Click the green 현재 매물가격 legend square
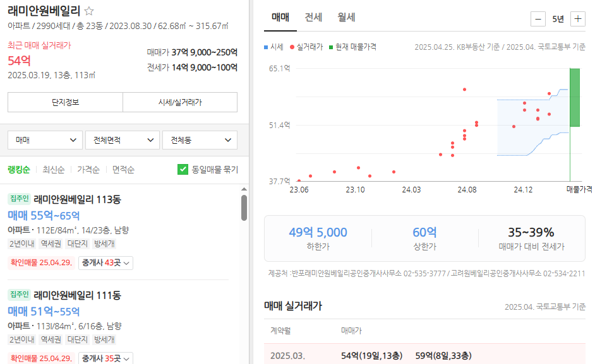The image size is (595, 364). (x=331, y=47)
